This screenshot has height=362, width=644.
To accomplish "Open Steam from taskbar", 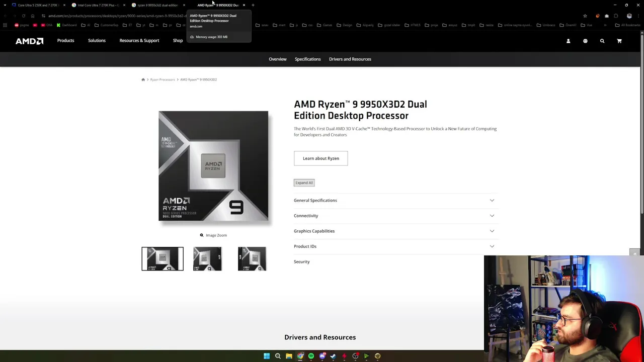I will click(x=333, y=356).
